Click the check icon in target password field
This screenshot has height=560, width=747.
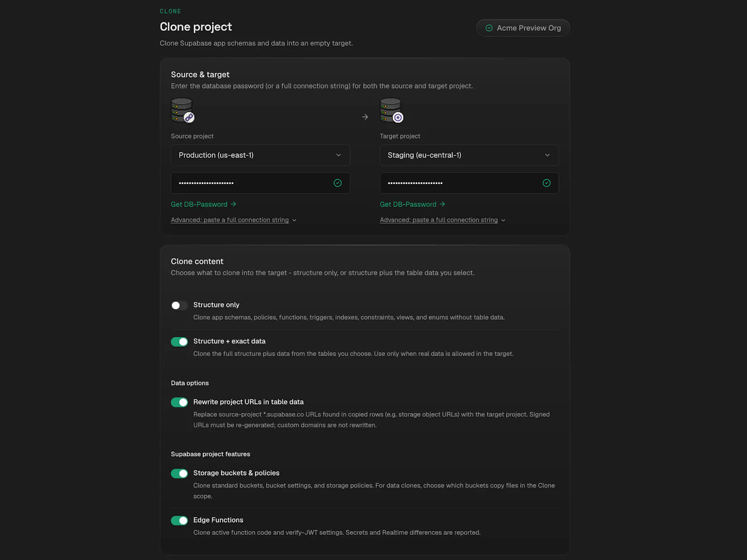[547, 183]
